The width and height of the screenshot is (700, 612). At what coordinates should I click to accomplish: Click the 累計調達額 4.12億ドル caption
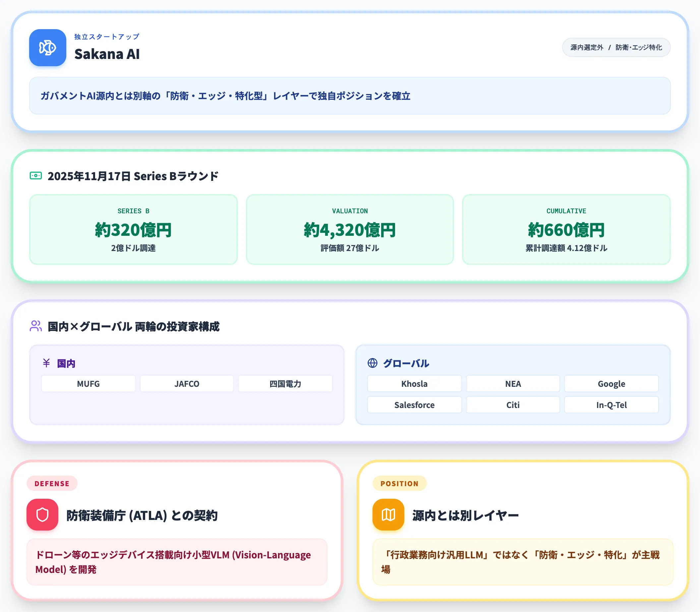[566, 248]
